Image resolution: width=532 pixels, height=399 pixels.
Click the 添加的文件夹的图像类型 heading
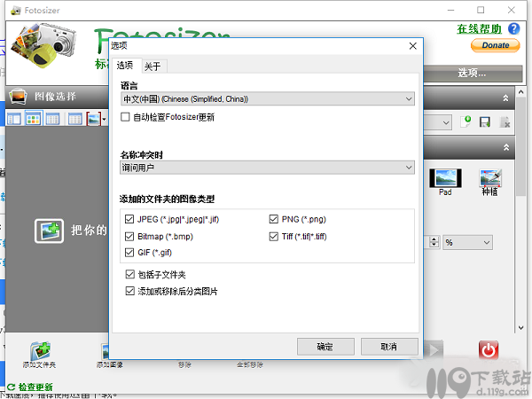pyautogui.click(x=167, y=199)
